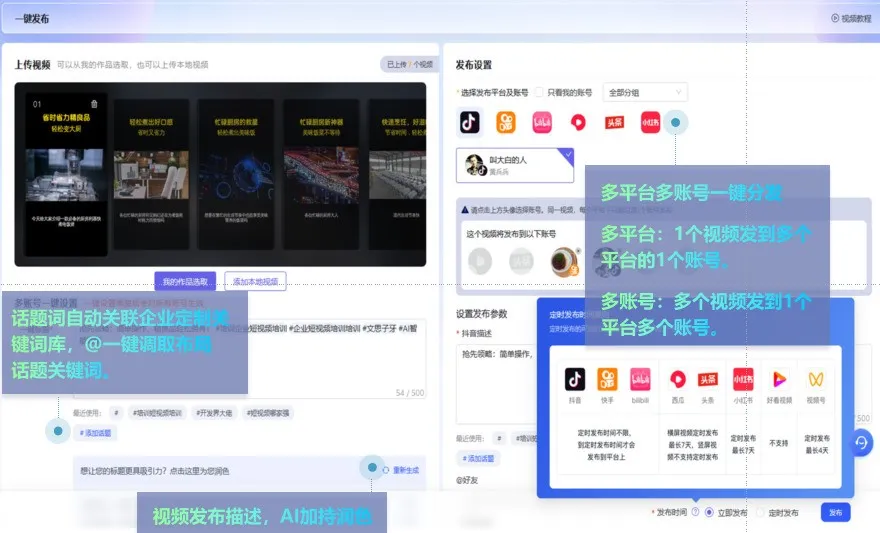Click the bilibili icon in the scheduling popup
Image resolution: width=880 pixels, height=533 pixels.
pyautogui.click(x=640, y=379)
